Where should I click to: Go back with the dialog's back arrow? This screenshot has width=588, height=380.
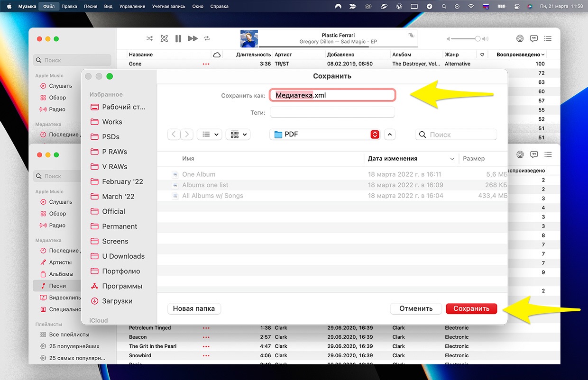click(174, 135)
